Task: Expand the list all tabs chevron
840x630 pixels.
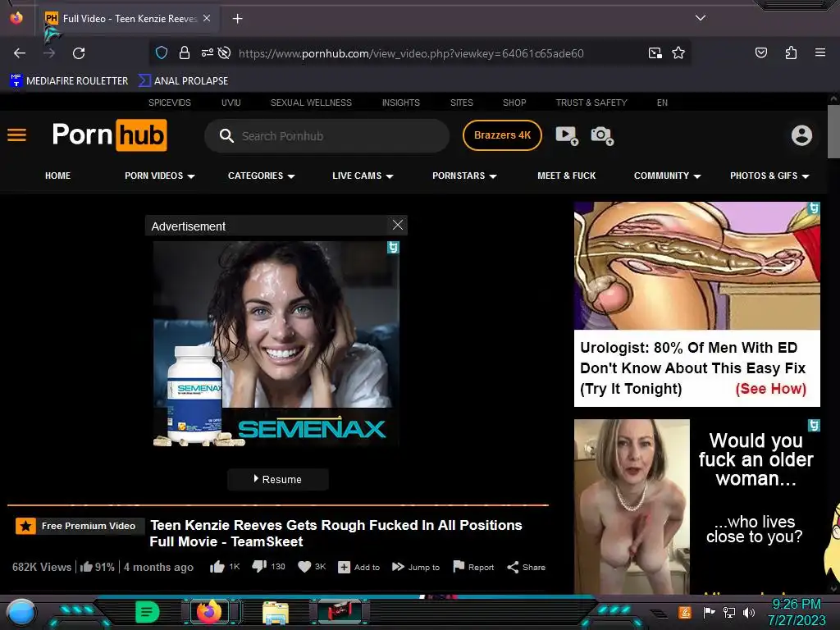Action: tap(701, 18)
